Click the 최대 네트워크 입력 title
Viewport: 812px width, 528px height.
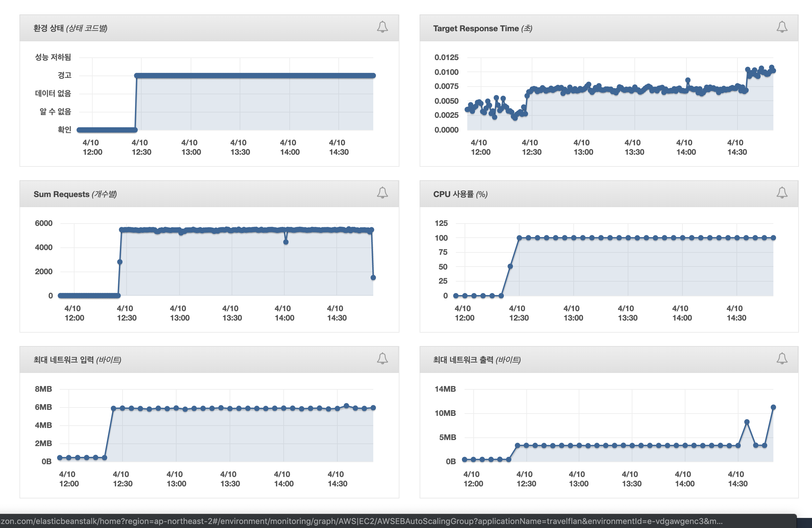click(78, 360)
